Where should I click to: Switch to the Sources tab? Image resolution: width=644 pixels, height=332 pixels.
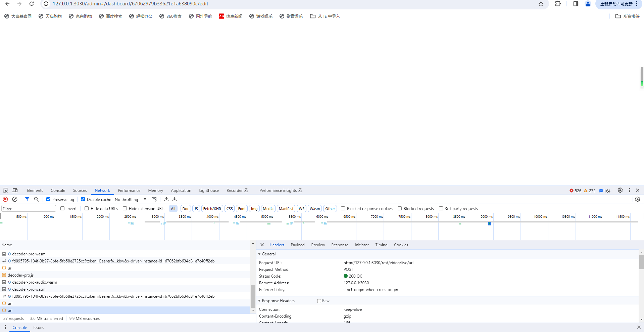pos(80,190)
